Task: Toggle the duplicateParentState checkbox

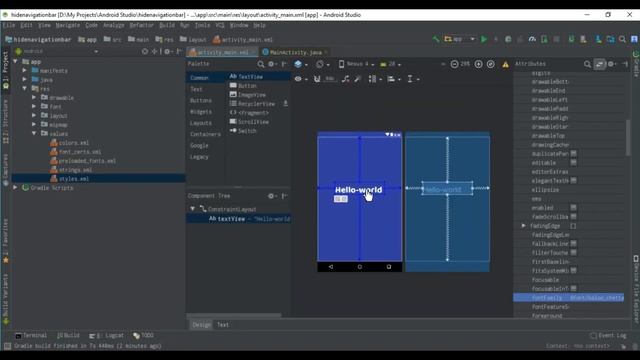Action: pos(573,153)
